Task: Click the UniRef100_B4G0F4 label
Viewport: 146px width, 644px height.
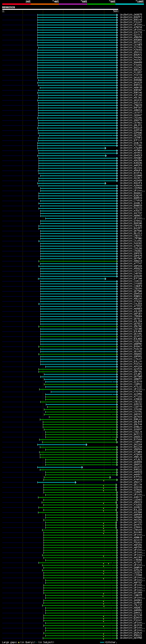Action: pos(131,183)
